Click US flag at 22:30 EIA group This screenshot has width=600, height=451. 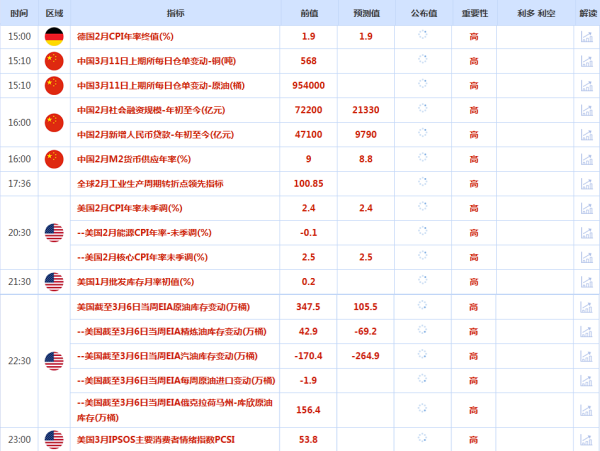click(x=54, y=361)
